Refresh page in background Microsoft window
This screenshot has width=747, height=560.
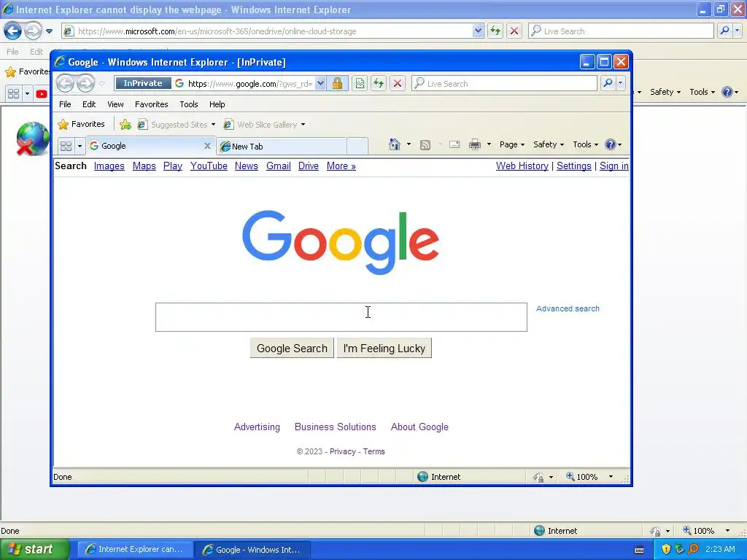pos(495,31)
